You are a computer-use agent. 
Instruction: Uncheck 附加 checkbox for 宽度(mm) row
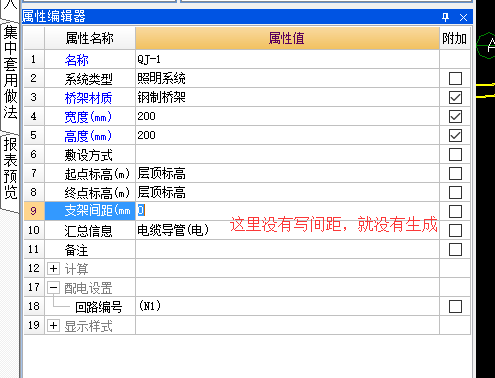click(x=455, y=117)
